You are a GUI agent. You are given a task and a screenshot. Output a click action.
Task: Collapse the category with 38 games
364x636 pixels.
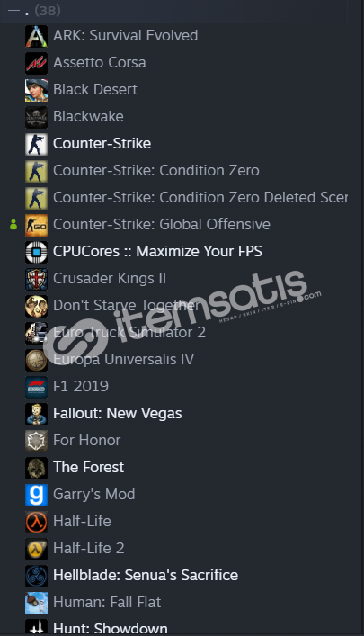tap(13, 11)
